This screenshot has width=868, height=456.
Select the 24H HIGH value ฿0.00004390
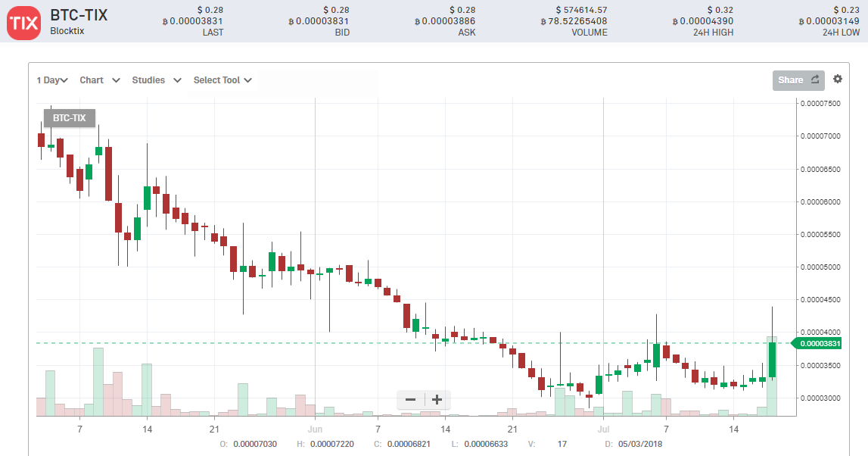(702, 21)
